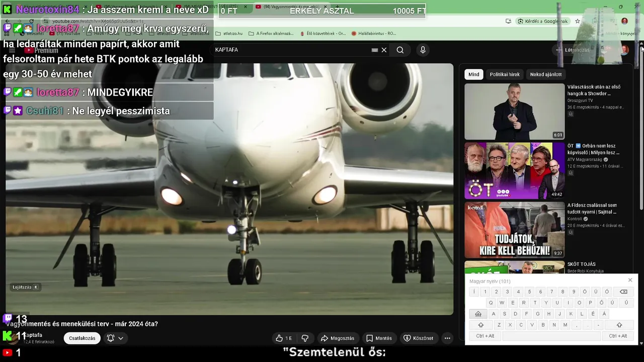Click video title Vagyonmentés és menekülési terv
Image resolution: width=644 pixels, height=362 pixels.
click(82, 324)
